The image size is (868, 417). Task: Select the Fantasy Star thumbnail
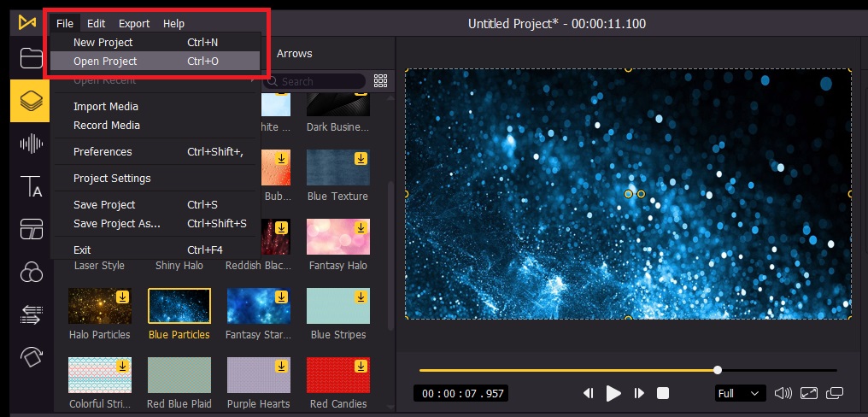coord(259,306)
